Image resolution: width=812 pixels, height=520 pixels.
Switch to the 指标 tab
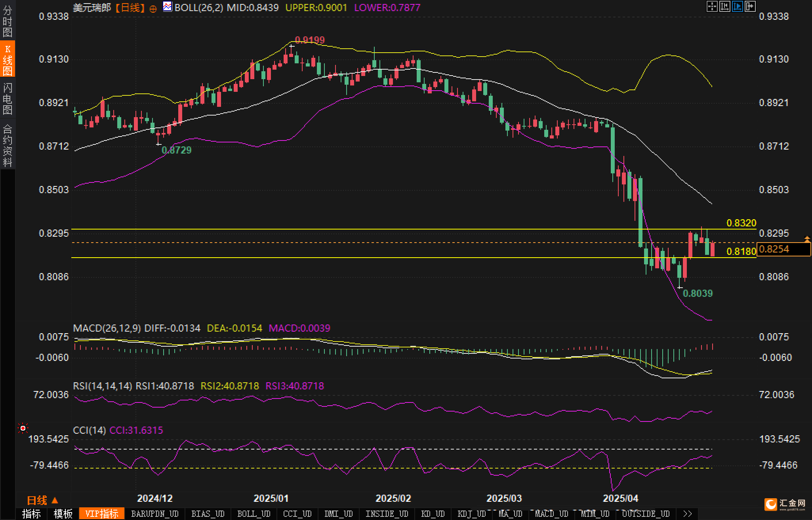pos(31,514)
